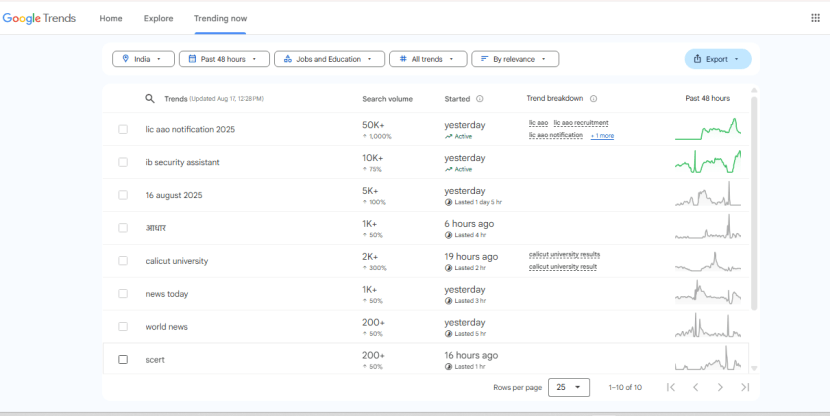Viewport: 830px width, 416px height.
Task: Jump to the last page arrow
Action: click(x=745, y=387)
